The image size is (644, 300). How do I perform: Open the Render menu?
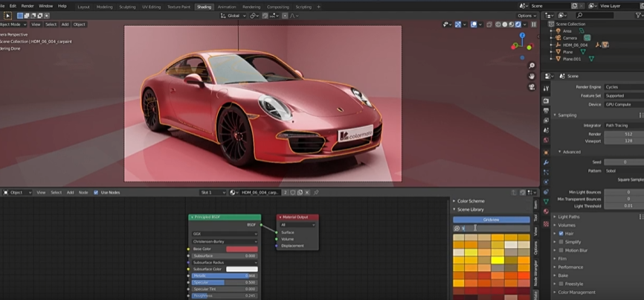point(28,6)
